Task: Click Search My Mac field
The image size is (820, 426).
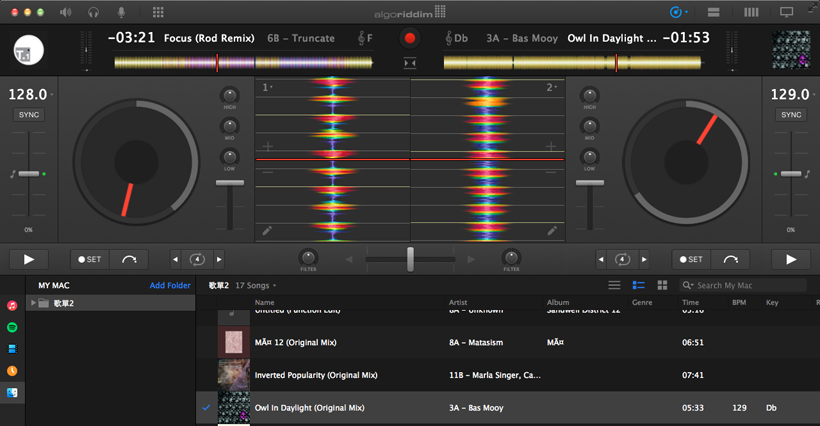Action: tap(743, 285)
